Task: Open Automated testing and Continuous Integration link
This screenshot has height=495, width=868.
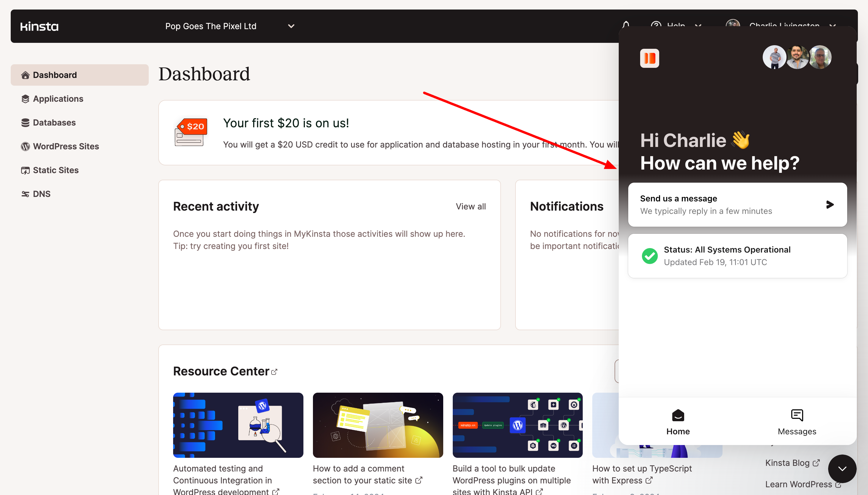Action: click(226, 480)
